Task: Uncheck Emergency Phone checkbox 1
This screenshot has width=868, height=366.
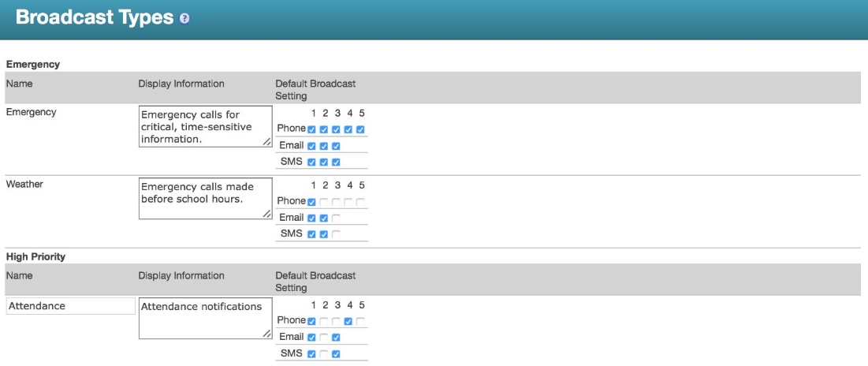Action: click(312, 129)
